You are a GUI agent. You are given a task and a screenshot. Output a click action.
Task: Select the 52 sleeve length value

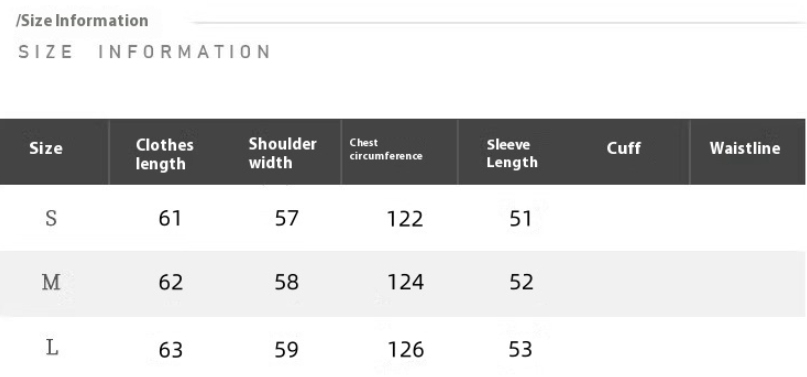click(521, 282)
